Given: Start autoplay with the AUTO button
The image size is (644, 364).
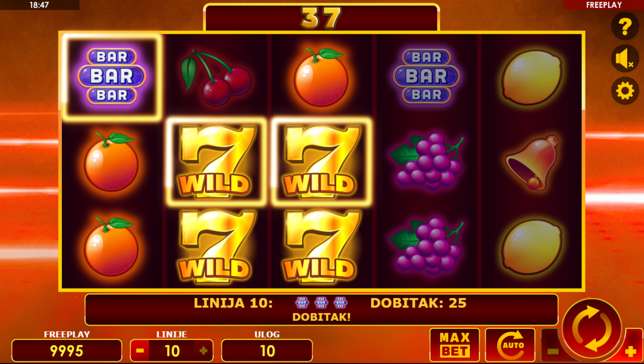Looking at the screenshot, I should (510, 345).
